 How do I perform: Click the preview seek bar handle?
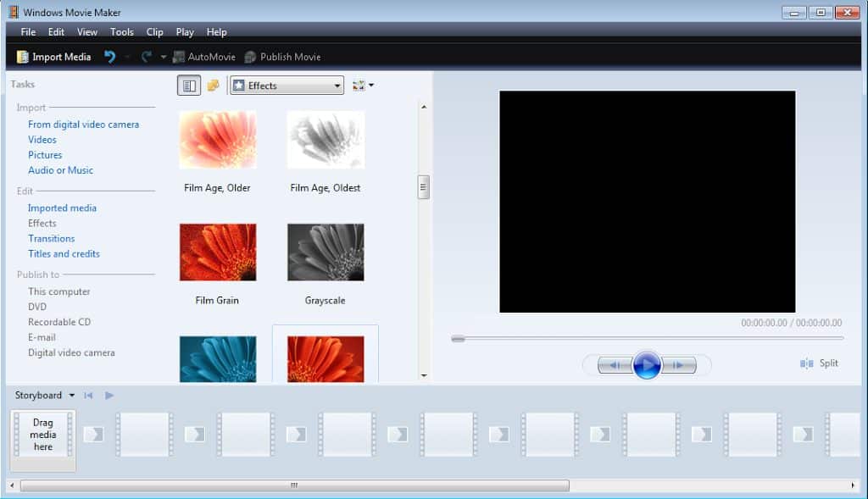(x=458, y=339)
